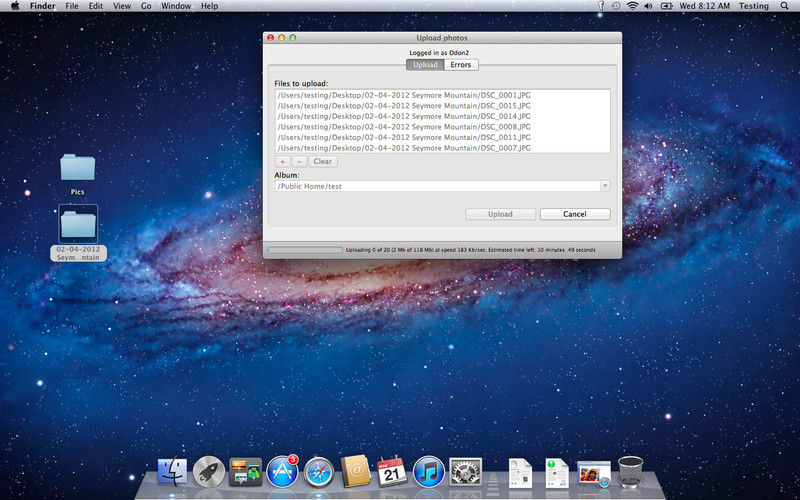Screen dimensions: 800x500
Task: Open System Preferences gear in Dock
Action: (465, 471)
